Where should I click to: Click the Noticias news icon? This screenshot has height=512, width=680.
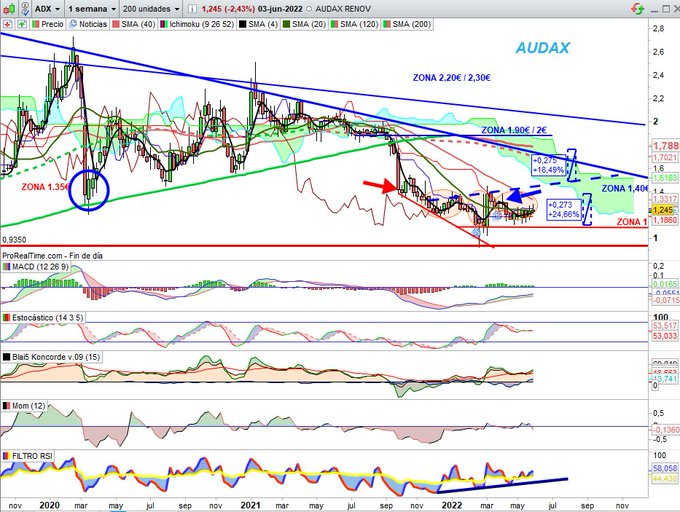(x=73, y=24)
